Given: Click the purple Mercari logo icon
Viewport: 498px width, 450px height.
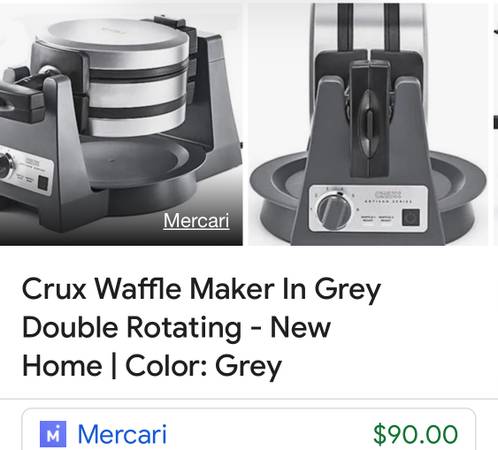Looking at the screenshot, I should tap(53, 434).
